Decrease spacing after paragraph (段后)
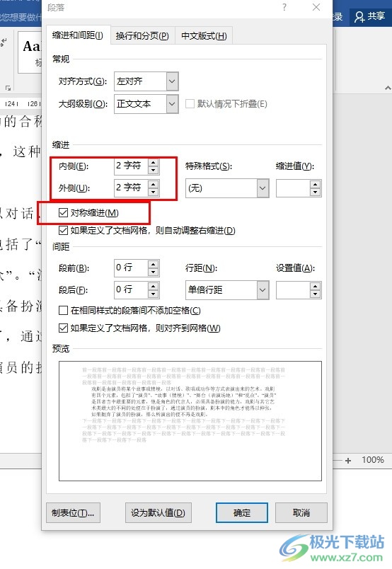Screen dimensions: 392x569 point(153,294)
